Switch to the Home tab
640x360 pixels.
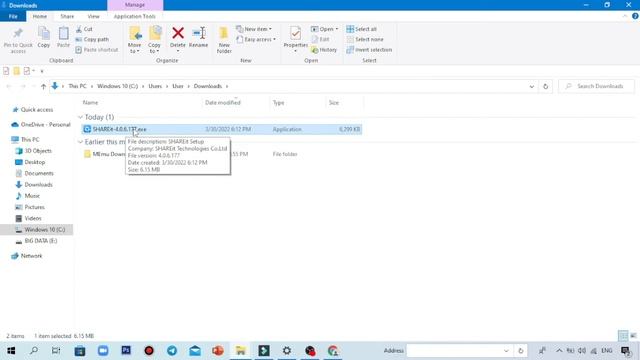40,16
